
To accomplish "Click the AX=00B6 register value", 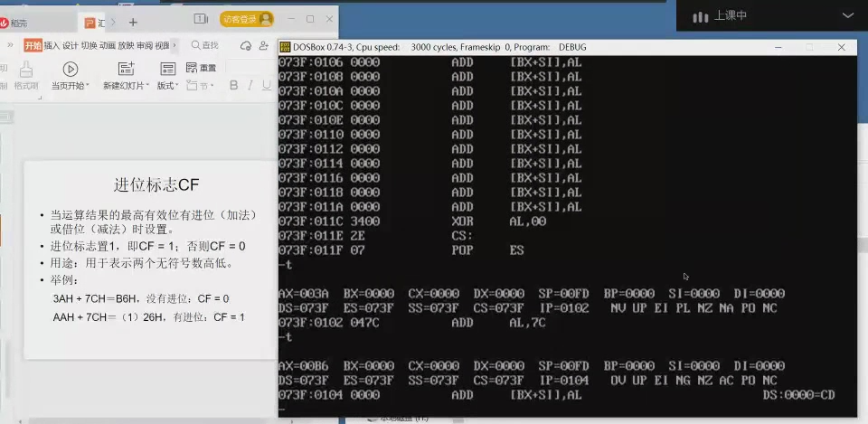I will click(x=304, y=366).
